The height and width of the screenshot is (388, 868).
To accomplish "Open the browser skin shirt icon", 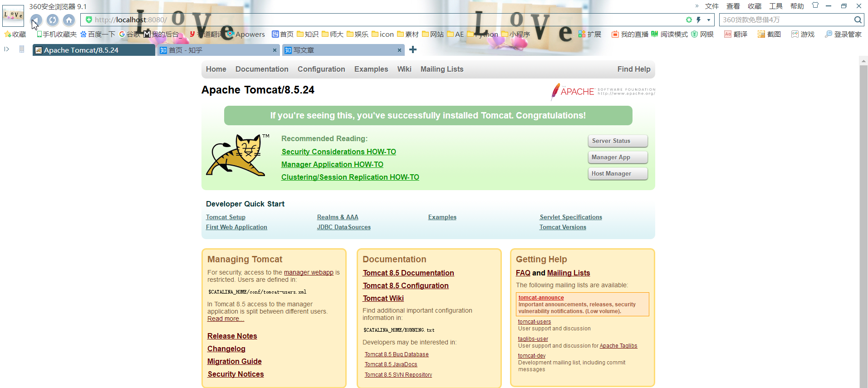I will pos(815,6).
